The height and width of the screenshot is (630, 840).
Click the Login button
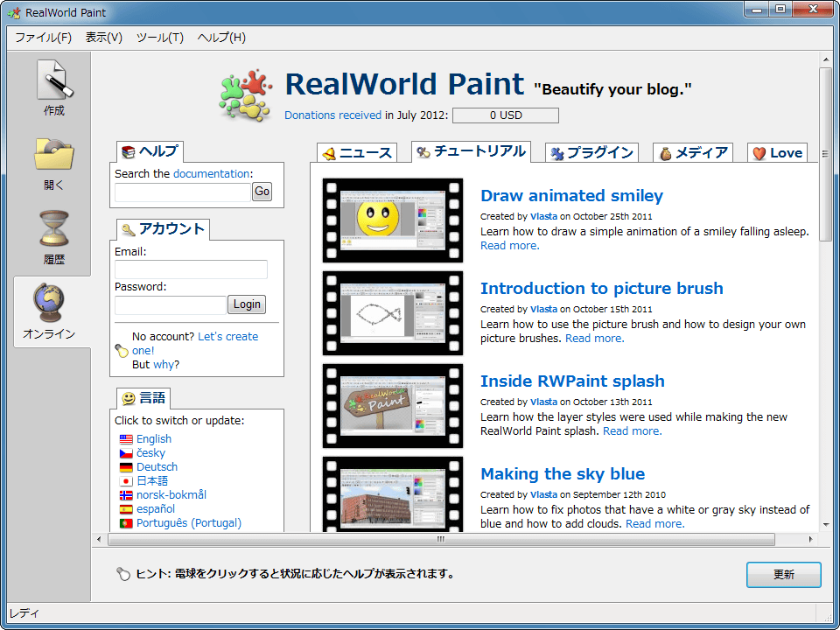click(247, 304)
